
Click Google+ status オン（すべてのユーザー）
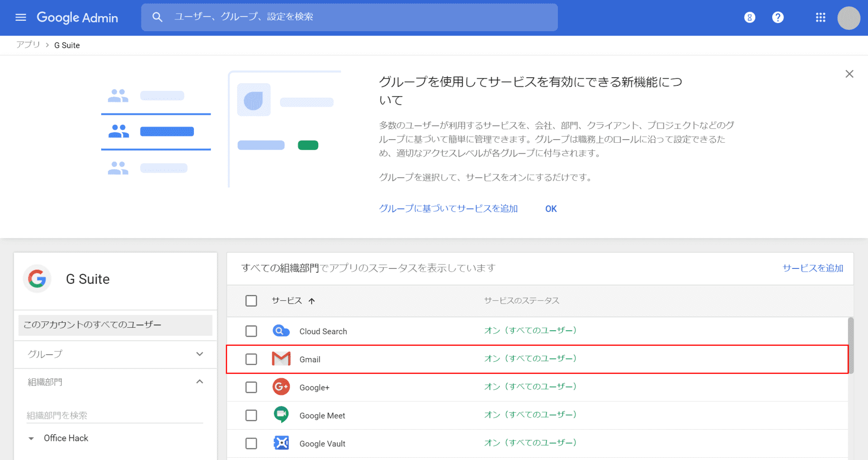(531, 386)
